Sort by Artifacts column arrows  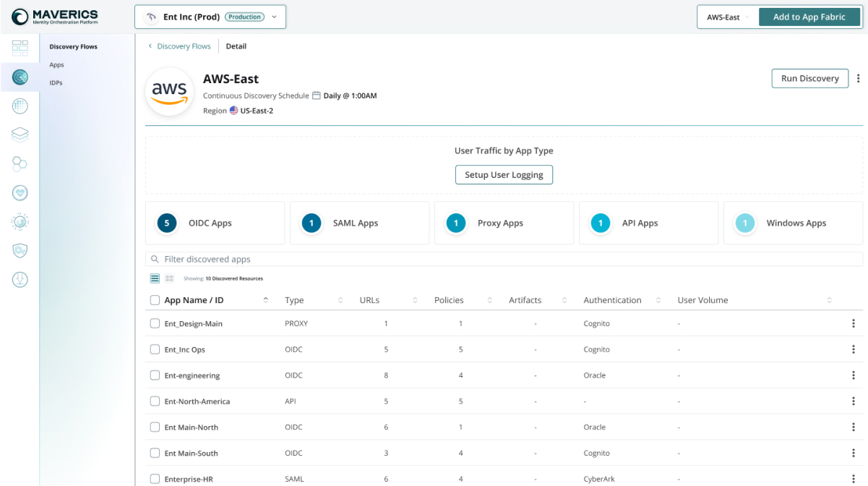click(x=564, y=300)
